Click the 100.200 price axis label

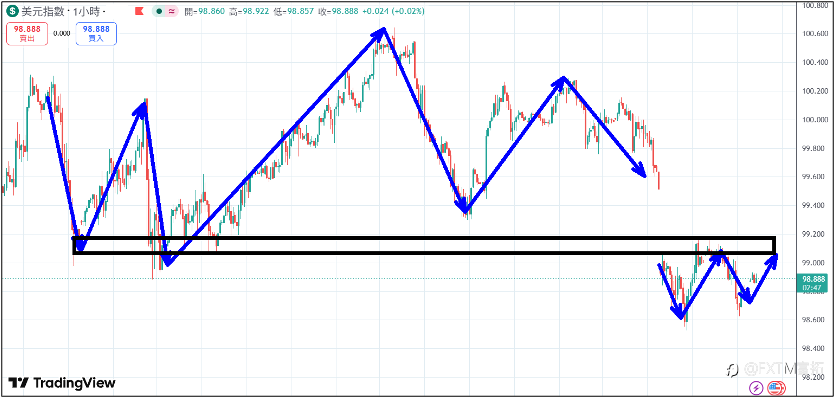pyautogui.click(x=815, y=91)
